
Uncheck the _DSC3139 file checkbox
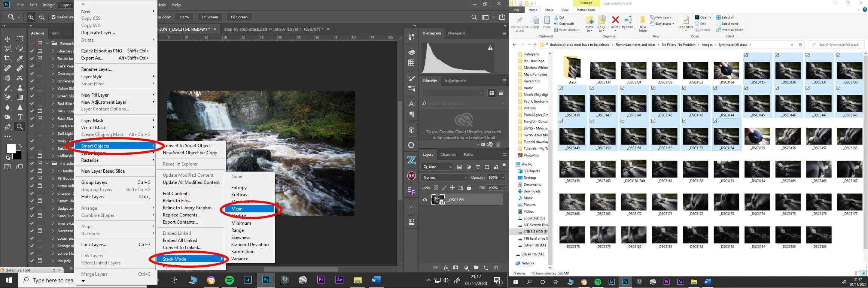click(561, 88)
